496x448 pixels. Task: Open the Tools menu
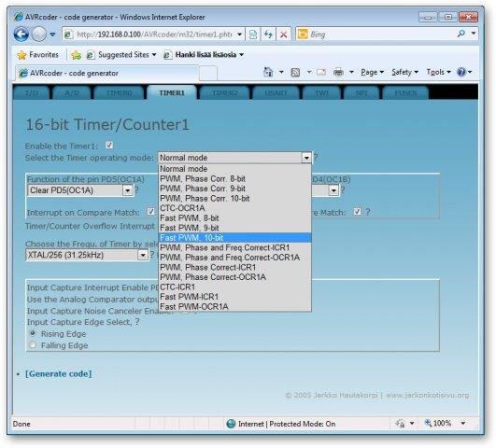pyautogui.click(x=438, y=73)
